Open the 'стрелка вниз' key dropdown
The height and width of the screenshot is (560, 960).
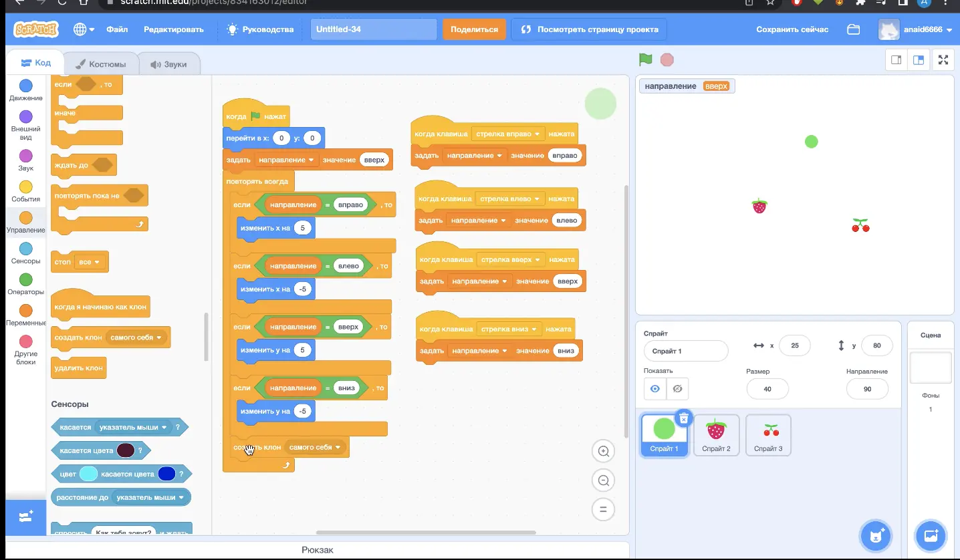[x=509, y=329]
